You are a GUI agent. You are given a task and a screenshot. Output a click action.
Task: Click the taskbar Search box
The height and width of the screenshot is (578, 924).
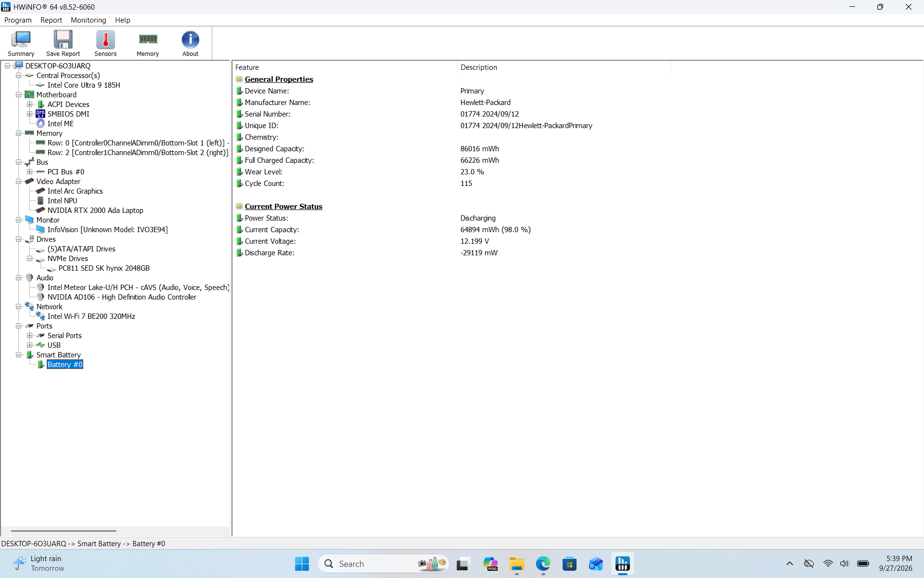point(383,564)
